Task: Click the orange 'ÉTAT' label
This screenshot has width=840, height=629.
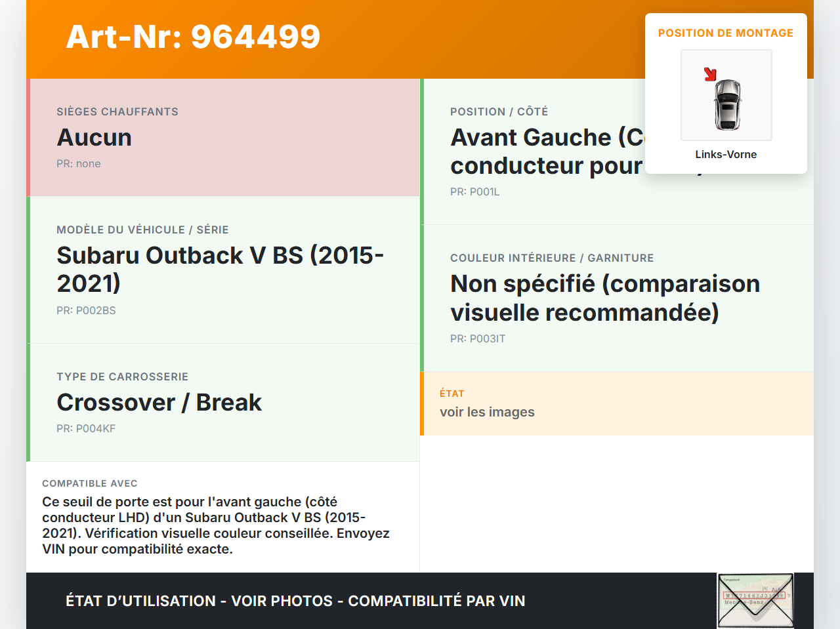Action: click(x=452, y=394)
